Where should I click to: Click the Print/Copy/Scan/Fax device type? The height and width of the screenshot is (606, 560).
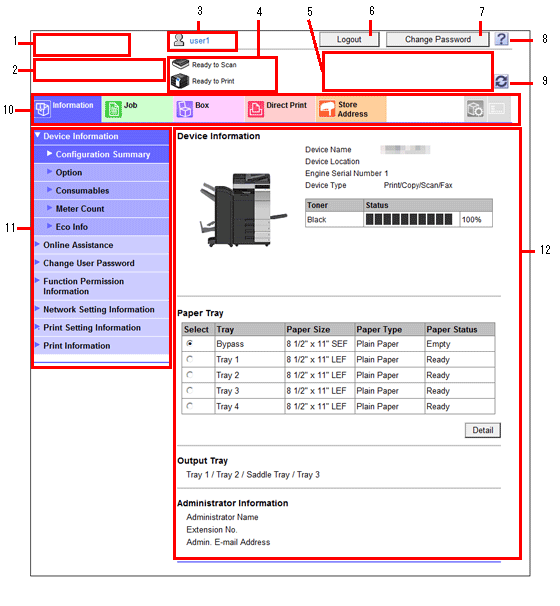pos(418,185)
